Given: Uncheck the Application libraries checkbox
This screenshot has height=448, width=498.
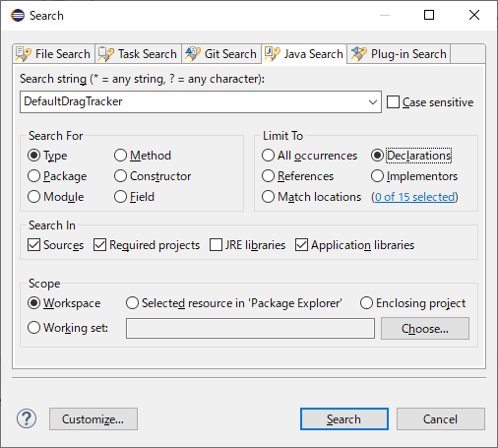Looking at the screenshot, I should point(301,245).
